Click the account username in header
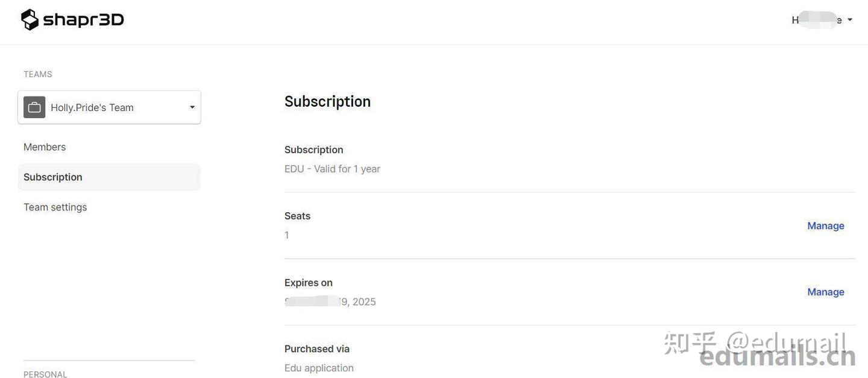Image resolution: width=868 pixels, height=378 pixels. (x=816, y=20)
